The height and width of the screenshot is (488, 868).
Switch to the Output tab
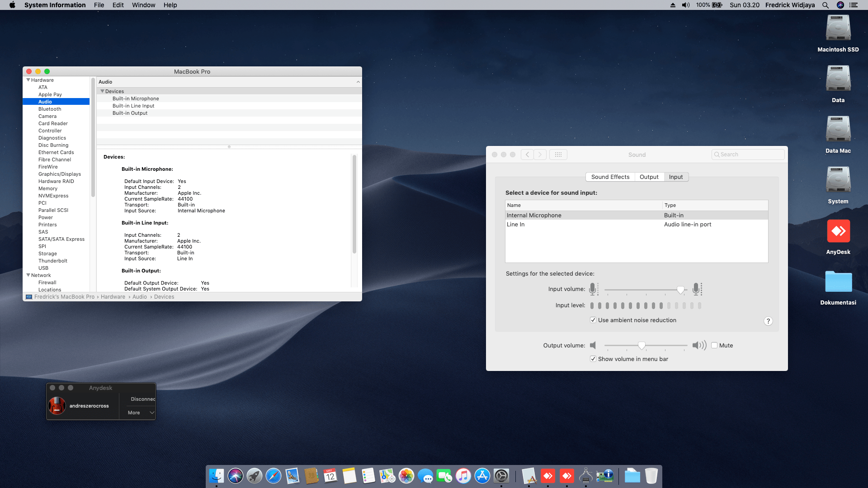click(649, 177)
